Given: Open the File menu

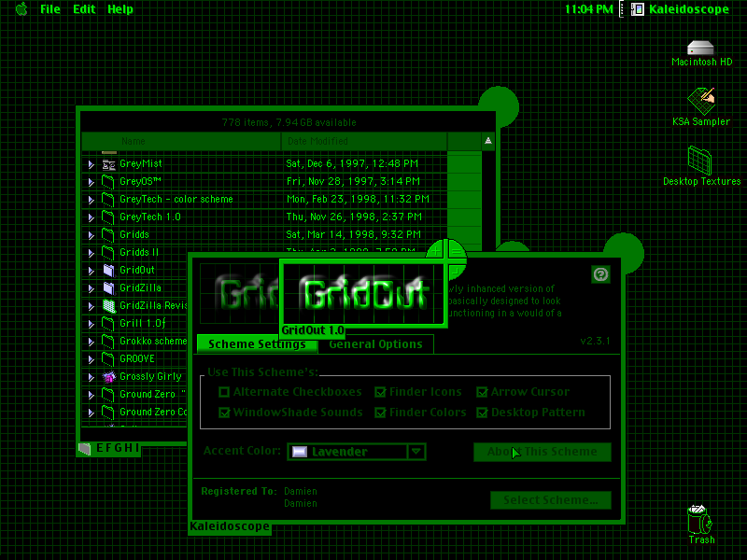Looking at the screenshot, I should (x=50, y=9).
